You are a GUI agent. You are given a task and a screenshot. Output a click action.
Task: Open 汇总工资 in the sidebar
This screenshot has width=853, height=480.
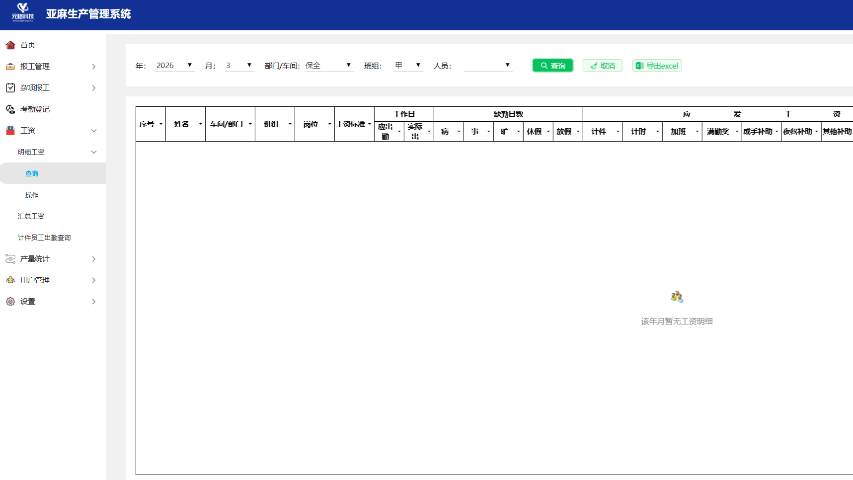(x=31, y=216)
